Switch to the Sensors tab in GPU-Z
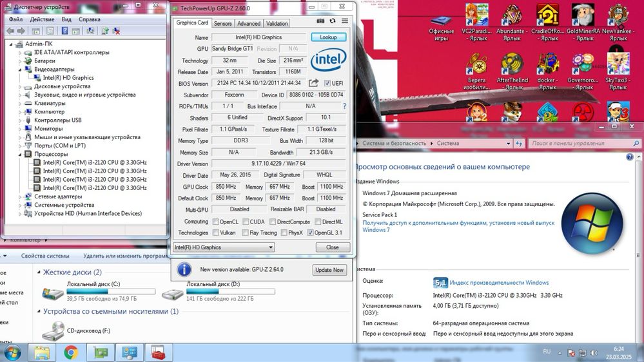 pyautogui.click(x=222, y=23)
